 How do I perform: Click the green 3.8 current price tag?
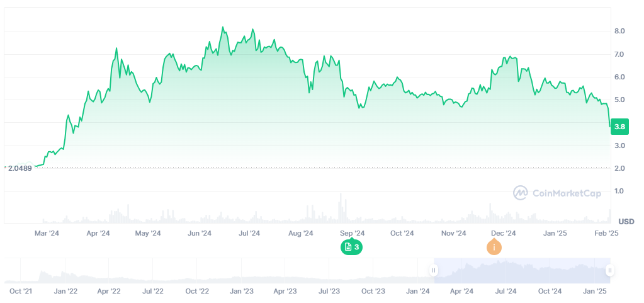tap(619, 127)
